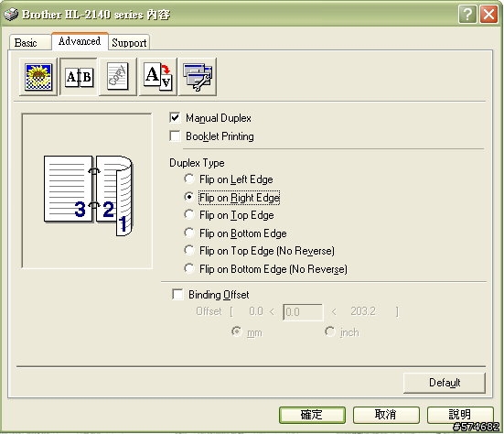Click the printer icon in title bar

[x=11, y=14]
